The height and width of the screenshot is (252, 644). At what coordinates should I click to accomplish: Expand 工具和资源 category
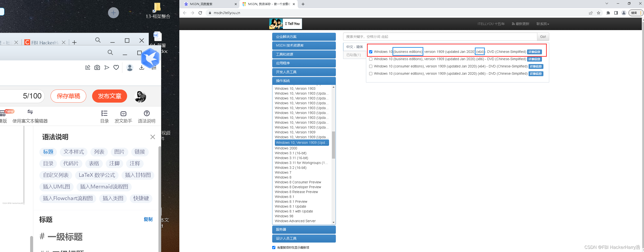(x=304, y=54)
